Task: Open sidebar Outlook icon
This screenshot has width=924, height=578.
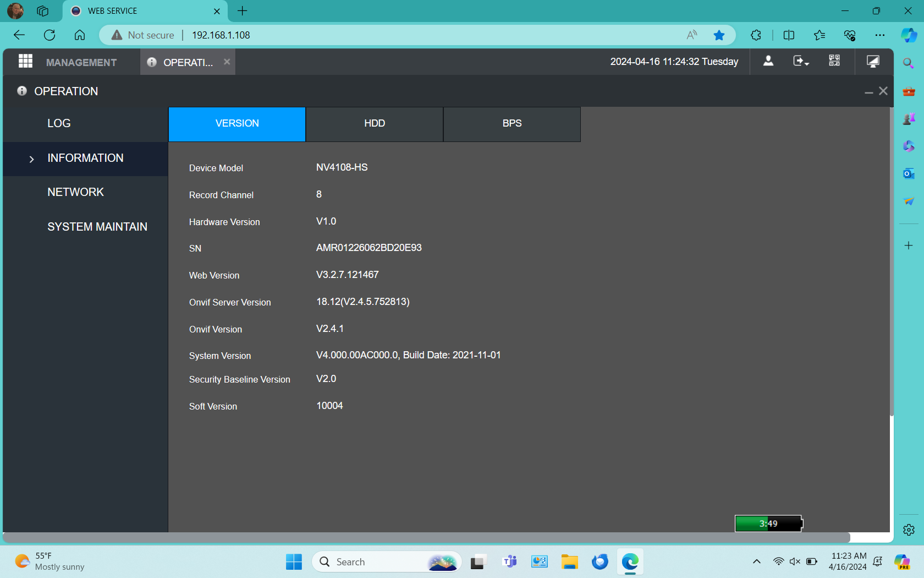Action: (x=909, y=174)
